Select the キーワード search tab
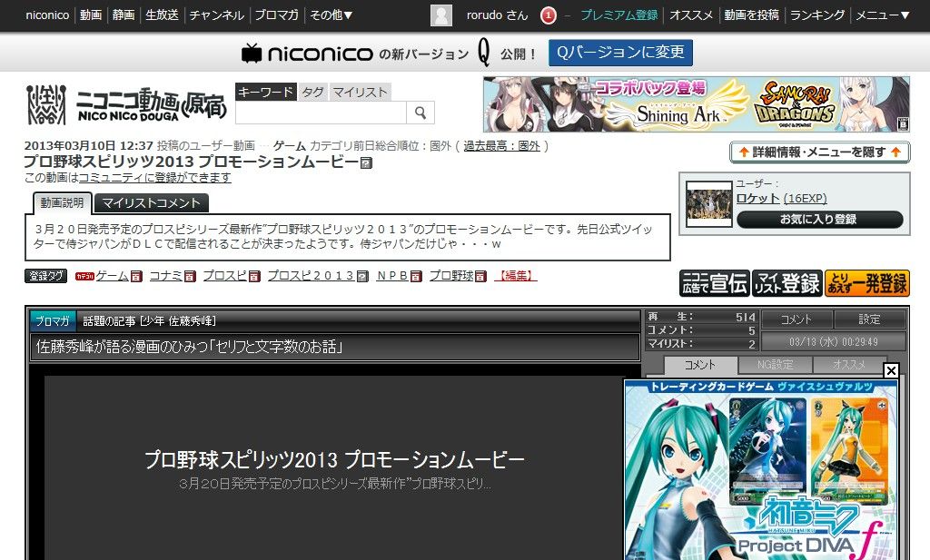Viewport: 930px width, 560px height. coord(266,92)
